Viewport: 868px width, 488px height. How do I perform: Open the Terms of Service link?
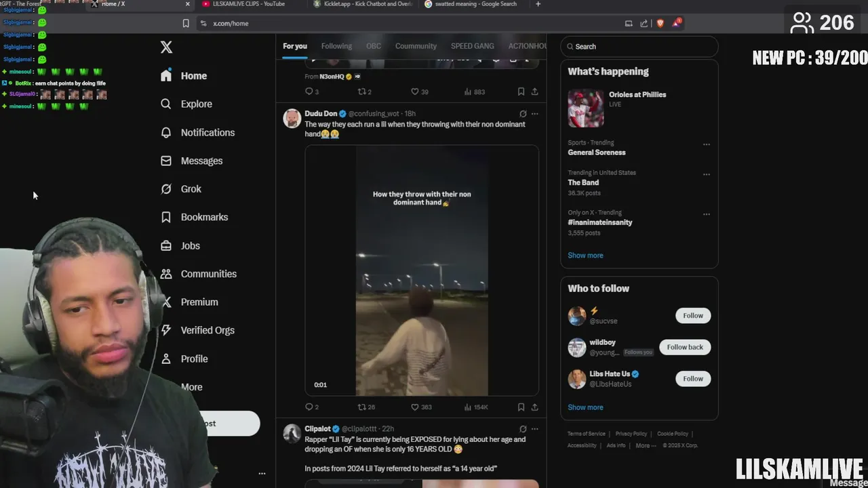(x=587, y=434)
